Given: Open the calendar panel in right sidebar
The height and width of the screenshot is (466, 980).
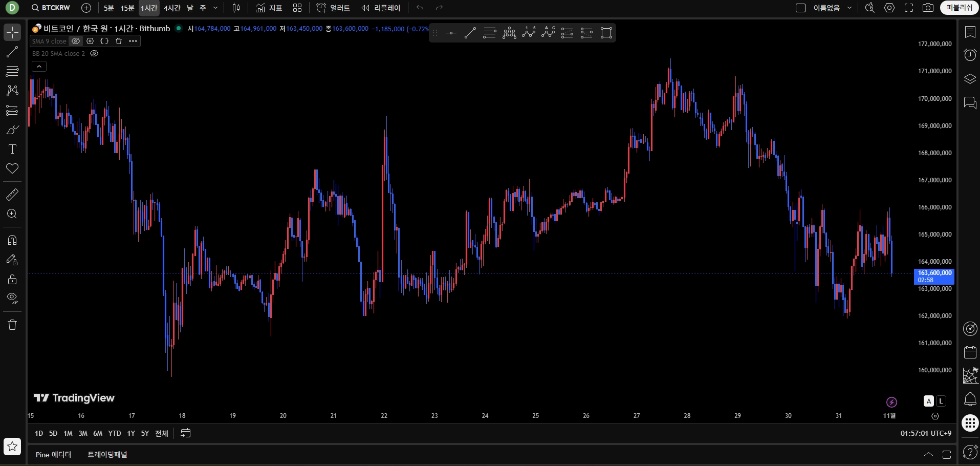Looking at the screenshot, I should (x=970, y=352).
